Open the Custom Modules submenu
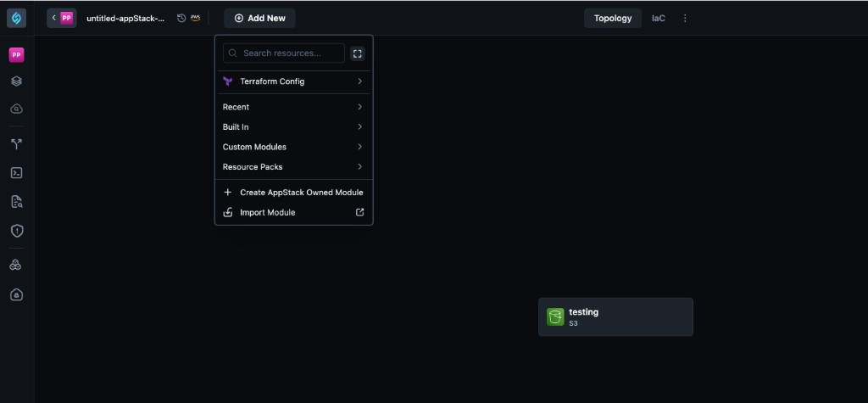This screenshot has height=403, width=868. point(293,147)
